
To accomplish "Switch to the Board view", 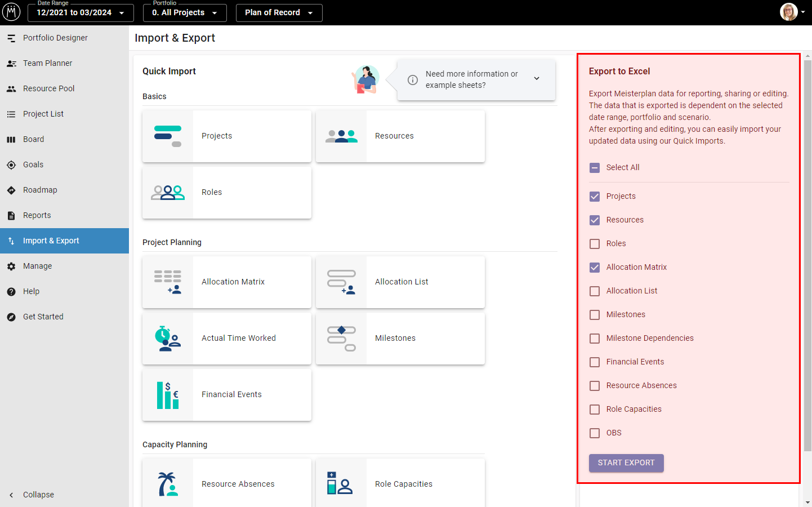I will [x=64, y=139].
